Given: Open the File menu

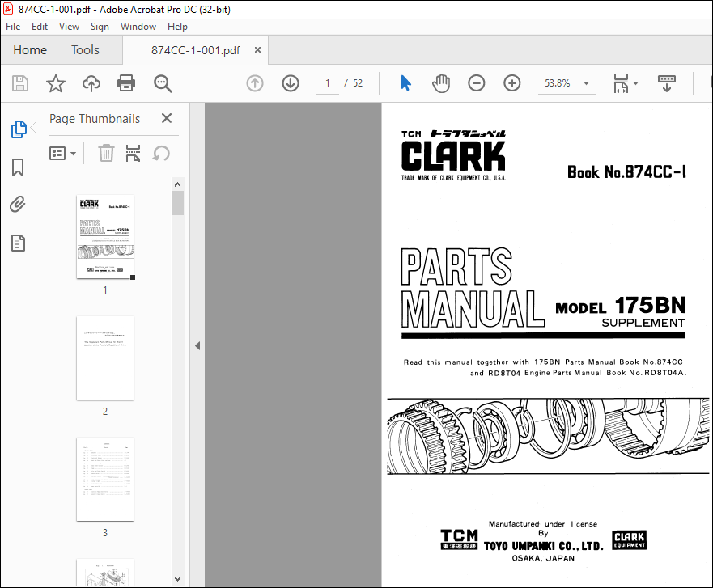Looking at the screenshot, I should tap(13, 27).
